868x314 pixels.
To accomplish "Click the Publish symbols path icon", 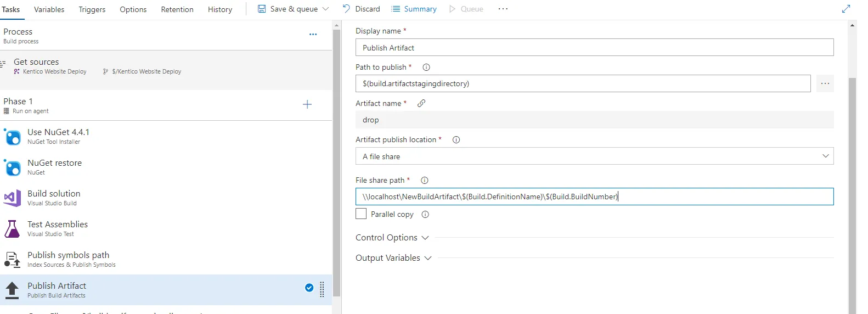I will pyautogui.click(x=12, y=260).
